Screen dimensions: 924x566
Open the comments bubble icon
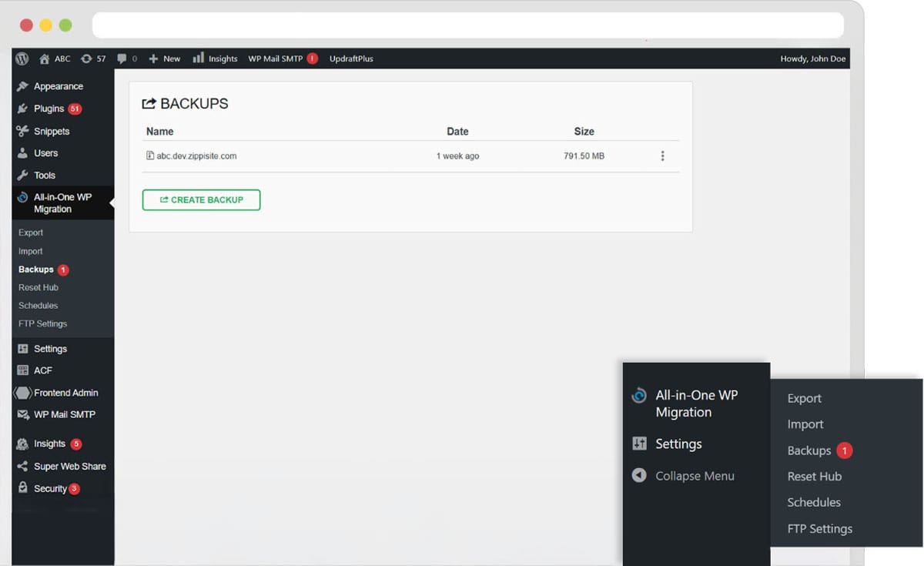(122, 59)
